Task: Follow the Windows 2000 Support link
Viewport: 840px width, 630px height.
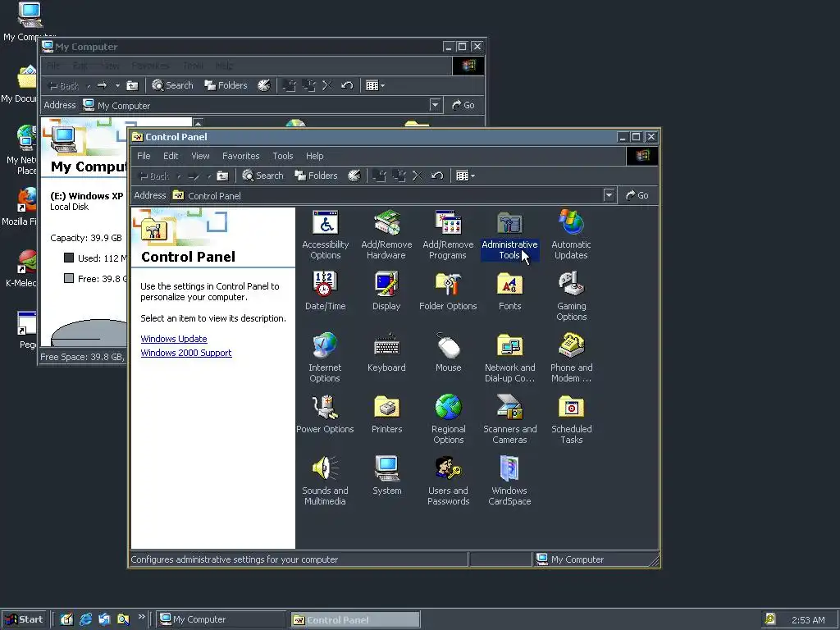Action: point(186,353)
